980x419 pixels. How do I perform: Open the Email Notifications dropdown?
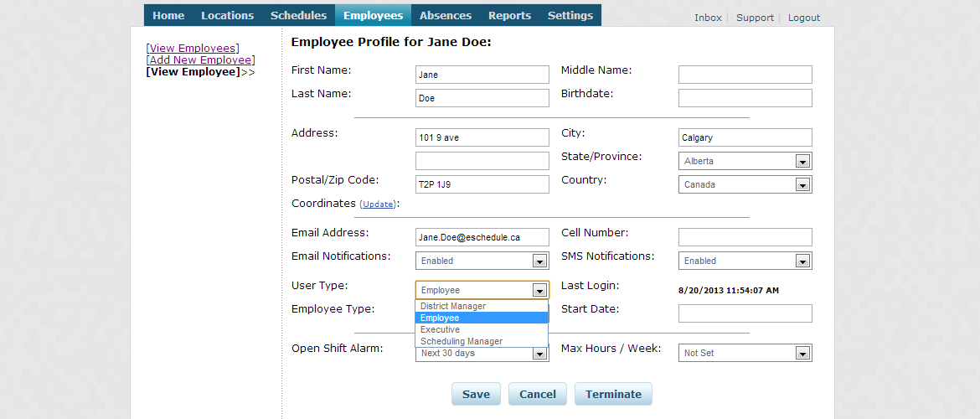pos(482,261)
